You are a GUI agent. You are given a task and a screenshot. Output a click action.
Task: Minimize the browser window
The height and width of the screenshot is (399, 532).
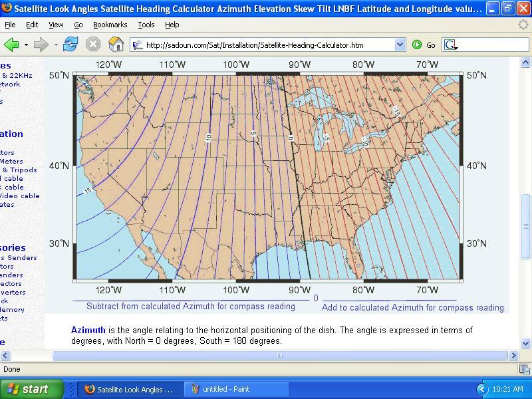[x=493, y=8]
